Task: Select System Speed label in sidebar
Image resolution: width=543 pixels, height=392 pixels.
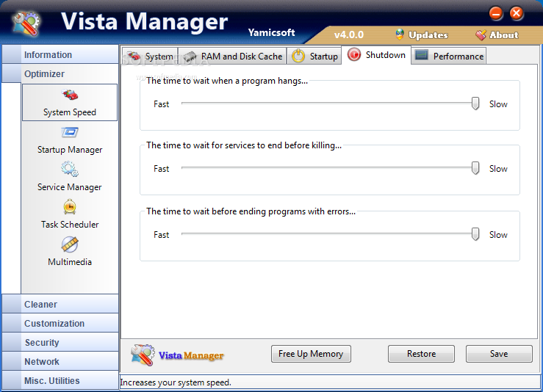Action: (70, 112)
